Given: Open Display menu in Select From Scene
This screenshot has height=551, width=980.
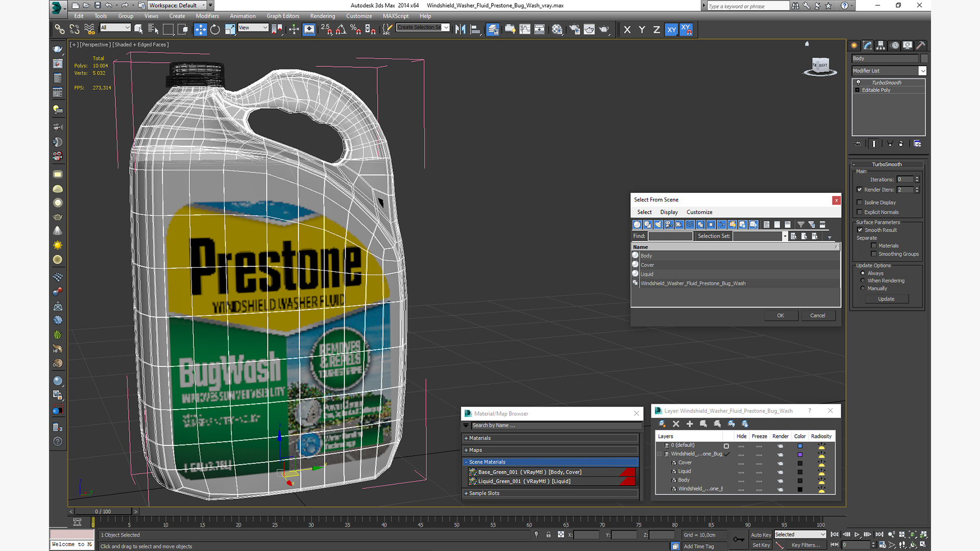Looking at the screenshot, I should [x=669, y=212].
